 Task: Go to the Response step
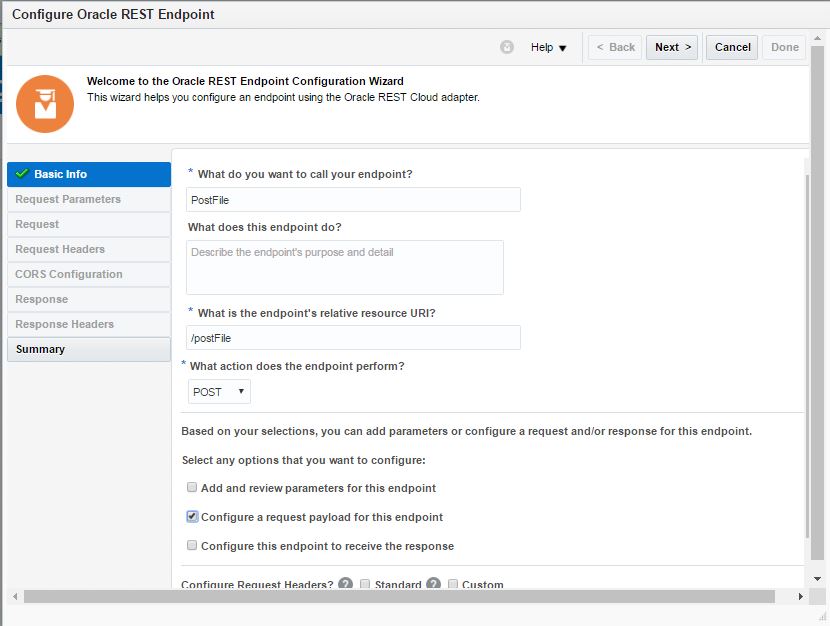(89, 299)
